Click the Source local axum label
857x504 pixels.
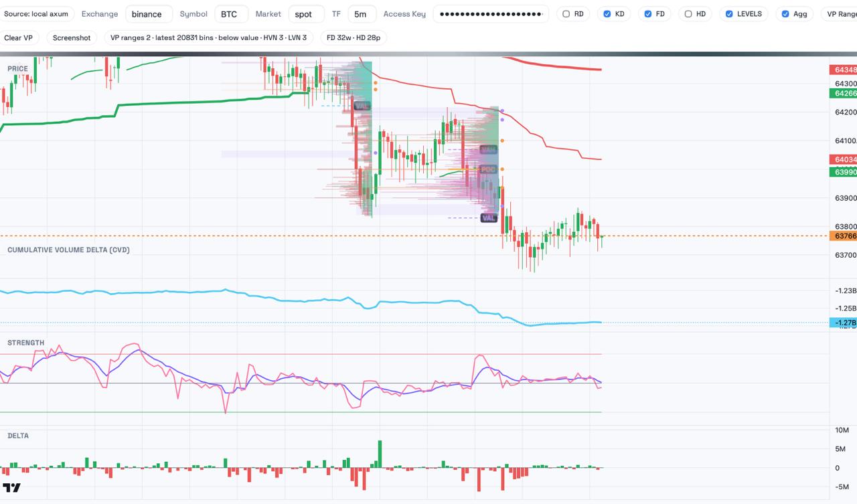click(x=36, y=13)
